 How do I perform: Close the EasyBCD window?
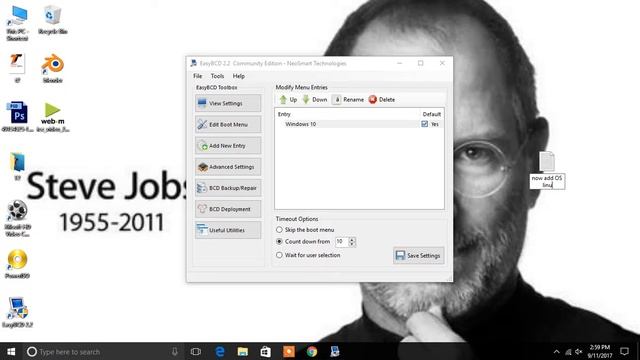click(x=442, y=63)
